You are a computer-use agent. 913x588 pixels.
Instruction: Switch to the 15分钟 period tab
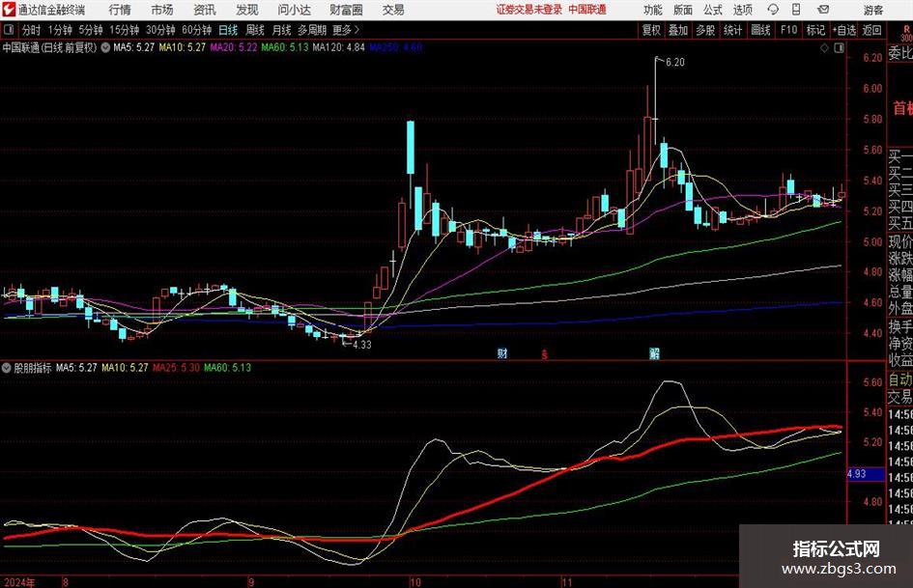click(x=124, y=30)
